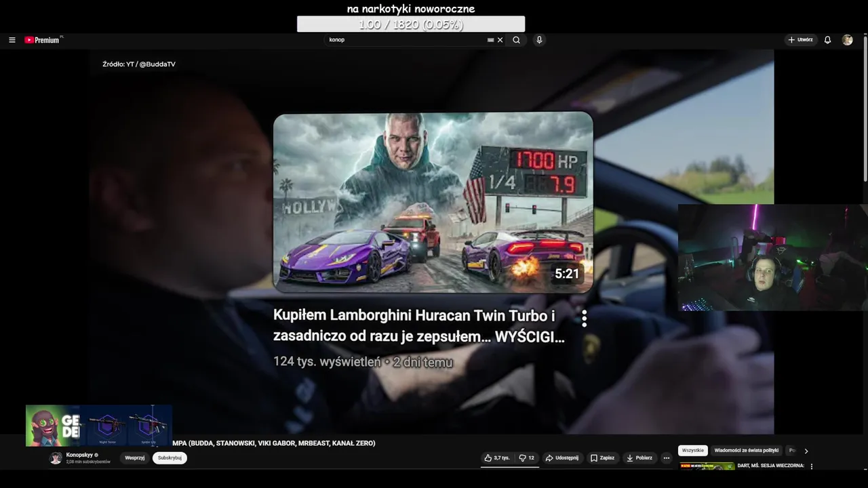
Task: Clear the search query with the X
Action: coord(500,40)
